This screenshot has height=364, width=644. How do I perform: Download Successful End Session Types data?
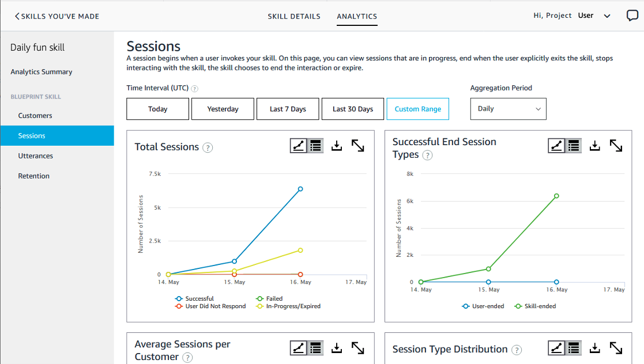tap(594, 145)
